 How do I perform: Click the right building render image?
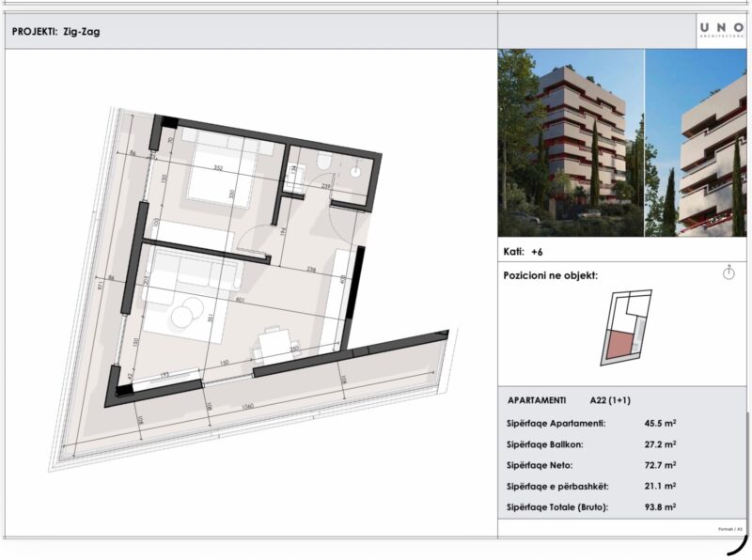coord(696,143)
